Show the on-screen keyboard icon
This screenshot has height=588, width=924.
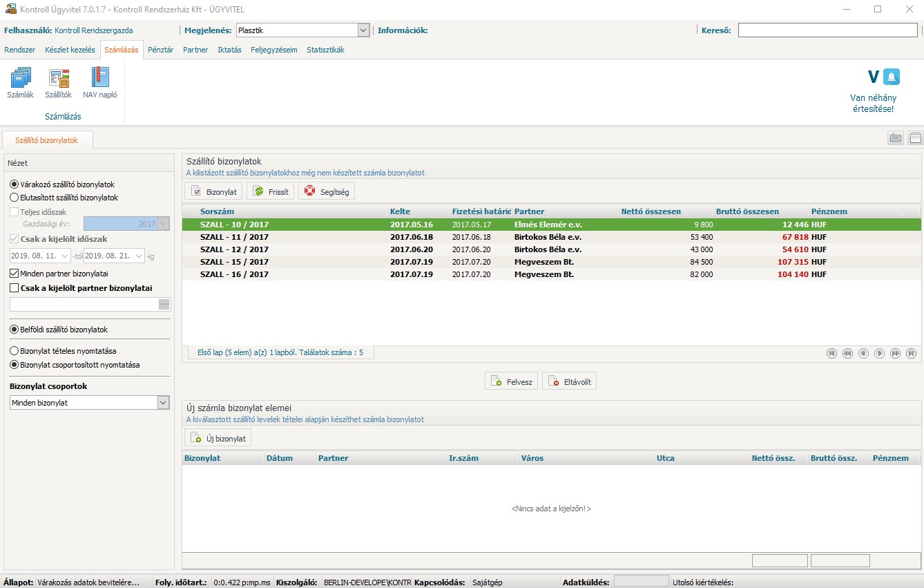896,137
